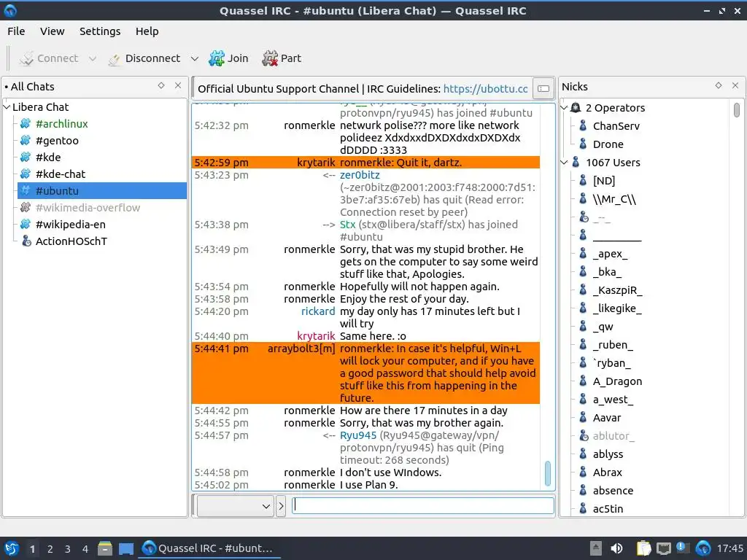Click the Connect toolbar button

point(48,58)
